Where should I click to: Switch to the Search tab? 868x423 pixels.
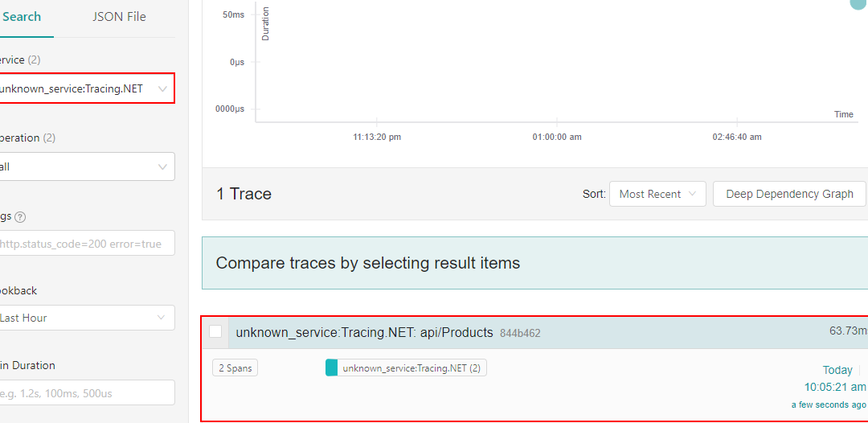[x=22, y=17]
